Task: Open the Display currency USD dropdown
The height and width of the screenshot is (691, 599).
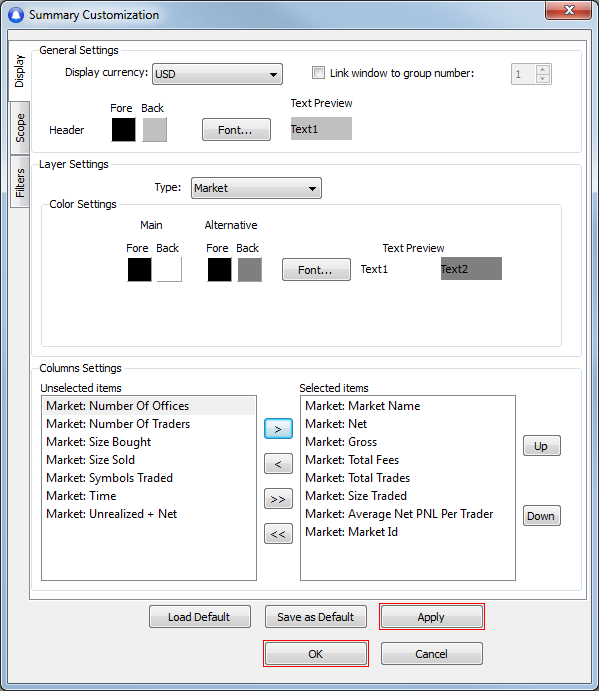Action: (217, 74)
